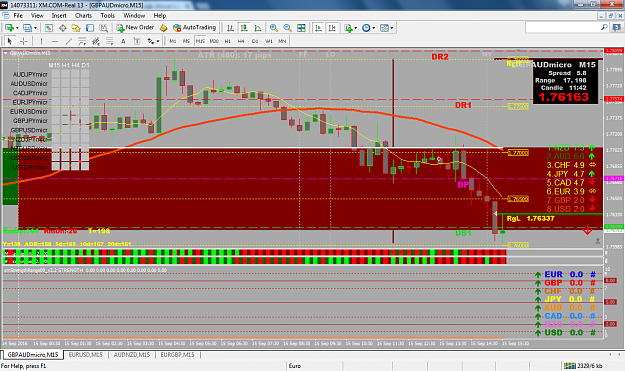The width and height of the screenshot is (625, 371).
Task: Expand the Arrows objects dropdown
Action: click(158, 41)
